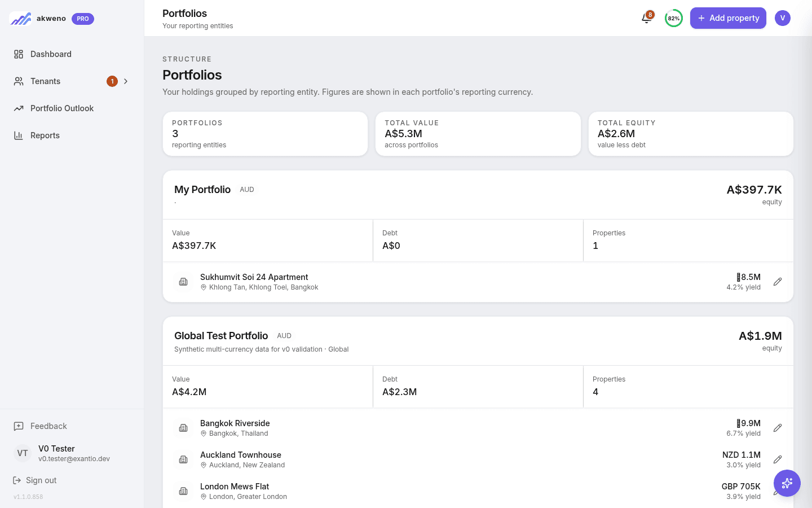This screenshot has width=812, height=508.
Task: Click the Auckland Townhouse building icon
Action: click(x=183, y=459)
